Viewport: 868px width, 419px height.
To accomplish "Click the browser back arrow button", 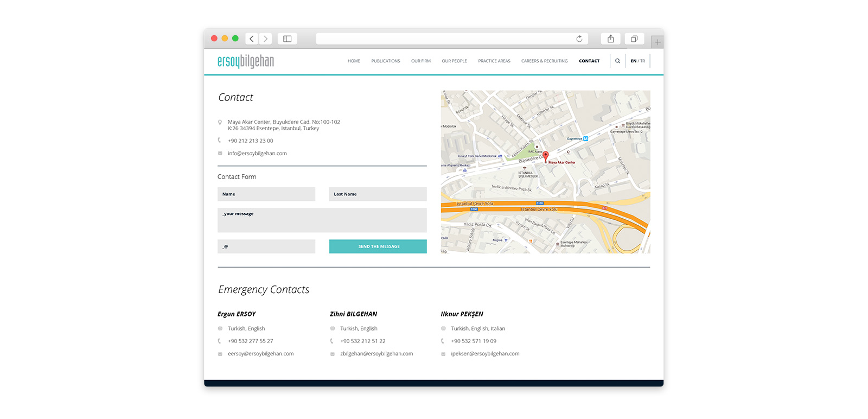I will (x=251, y=39).
